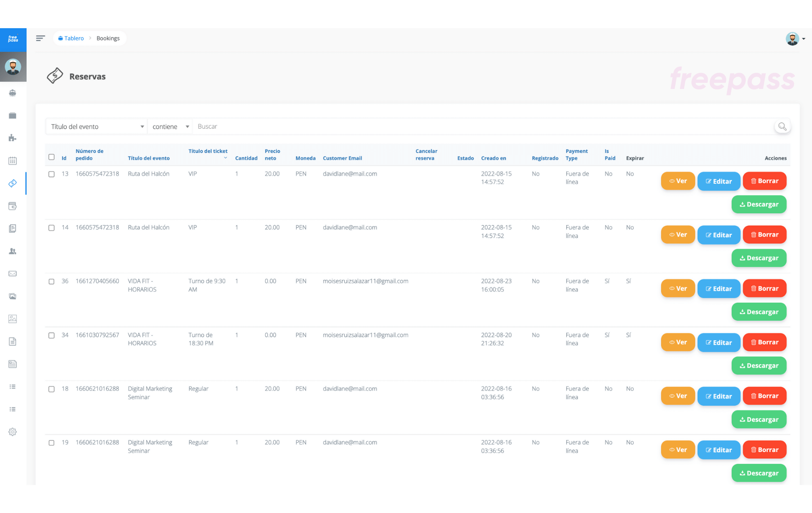Click the ship icon in the sidebar
812x513 pixels.
[x=13, y=93]
